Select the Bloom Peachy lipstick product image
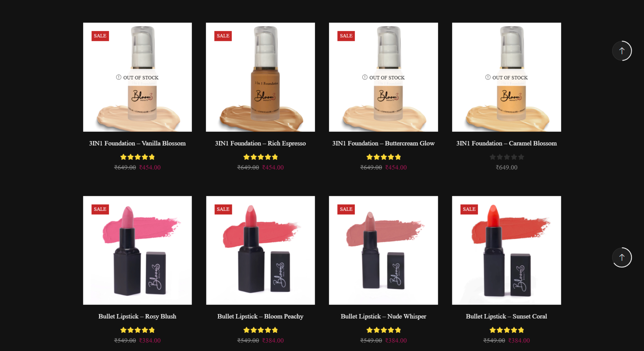This screenshot has width=644, height=351. pos(260,250)
